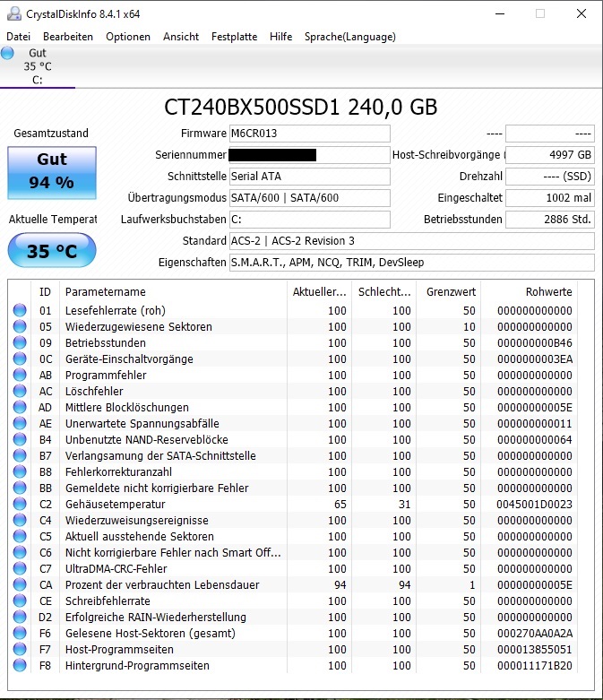
Task: Open the Datei menu
Action: pos(18,37)
